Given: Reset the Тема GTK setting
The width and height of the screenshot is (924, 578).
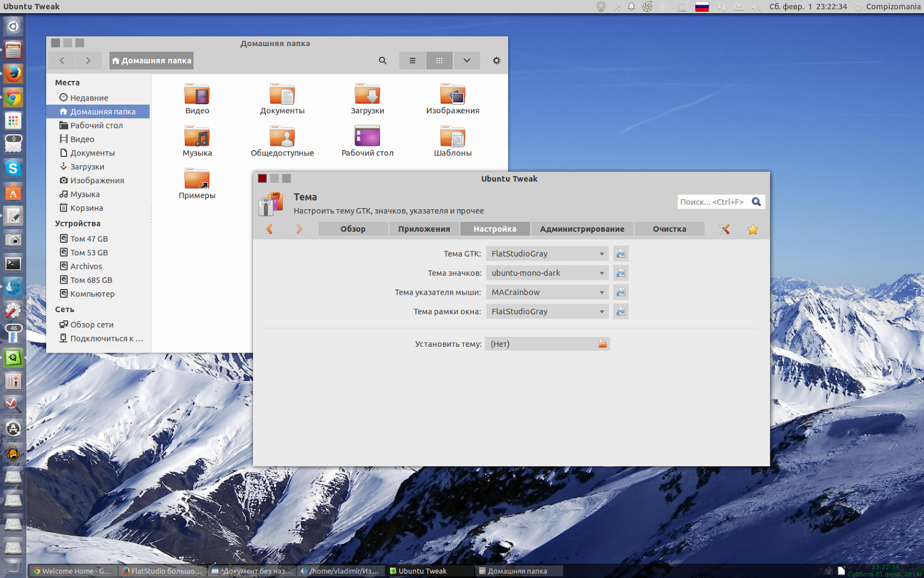Looking at the screenshot, I should 621,254.
